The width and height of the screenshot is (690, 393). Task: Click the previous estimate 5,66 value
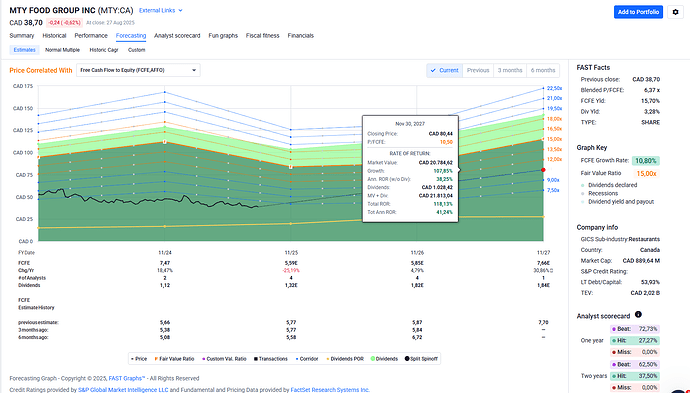coord(165,322)
